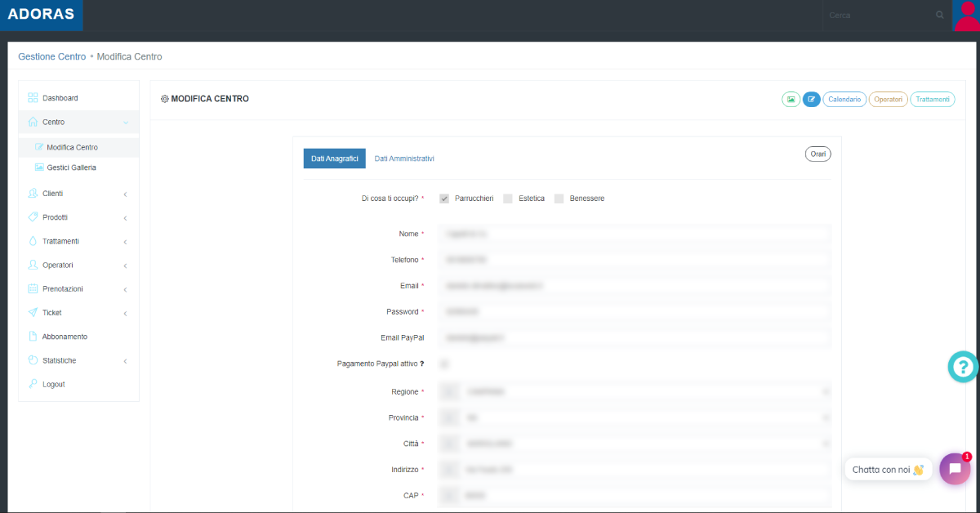
Task: Open gallery via green image button
Action: coord(791,99)
